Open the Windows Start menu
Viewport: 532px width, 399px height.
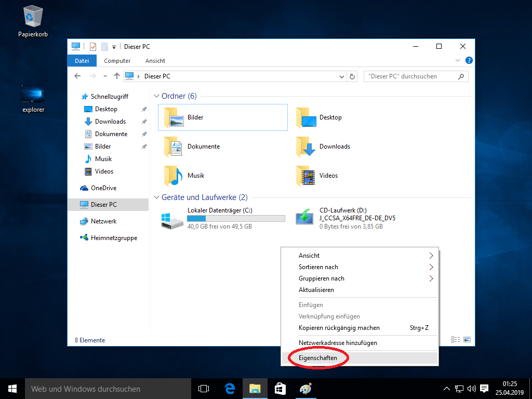coord(12,389)
